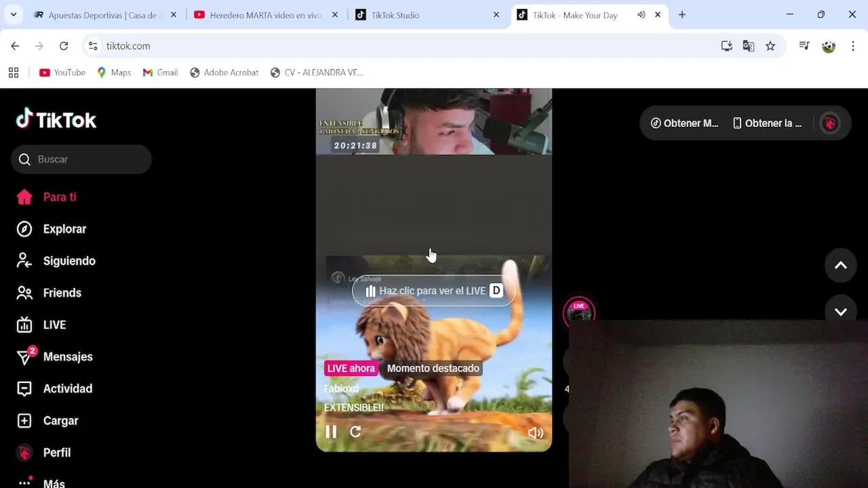Viewport: 868px width, 488px height.
Task: Replay the video with reload icon
Action: (x=355, y=432)
